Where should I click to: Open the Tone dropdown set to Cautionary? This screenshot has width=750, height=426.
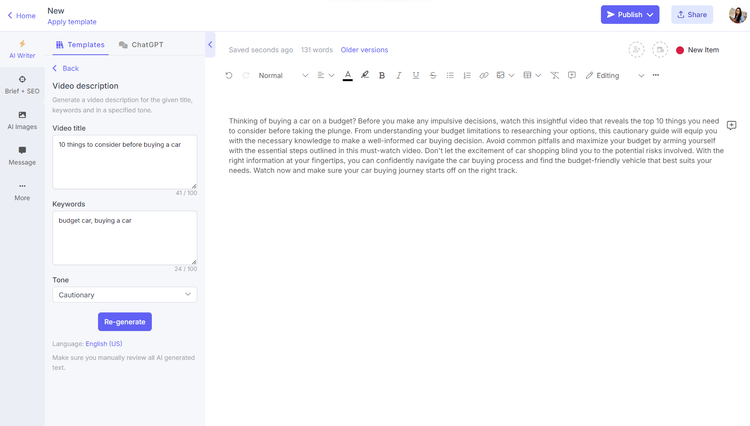pos(125,295)
